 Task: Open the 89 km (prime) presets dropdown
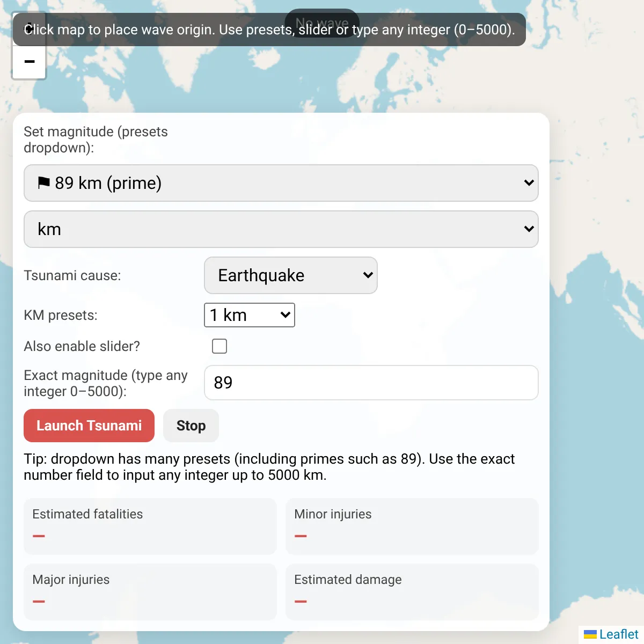(x=281, y=183)
